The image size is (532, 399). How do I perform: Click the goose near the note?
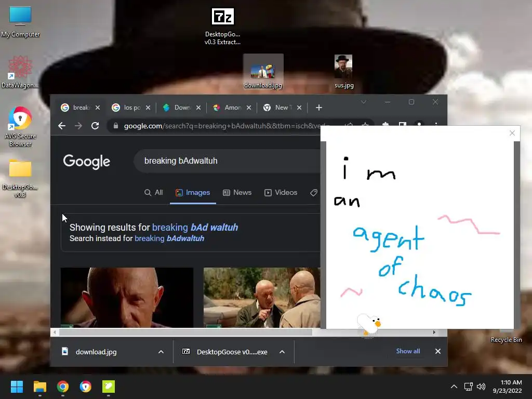coord(369,325)
